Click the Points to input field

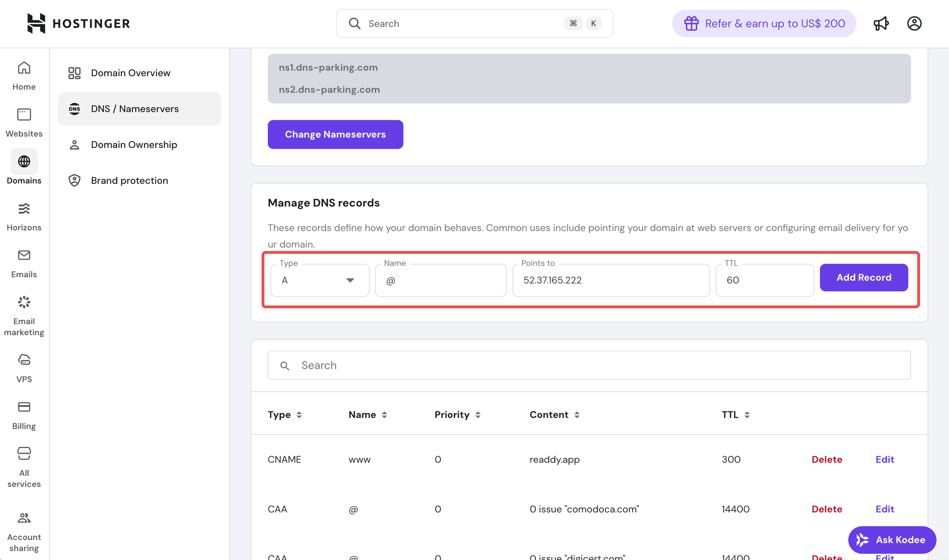[x=610, y=280]
